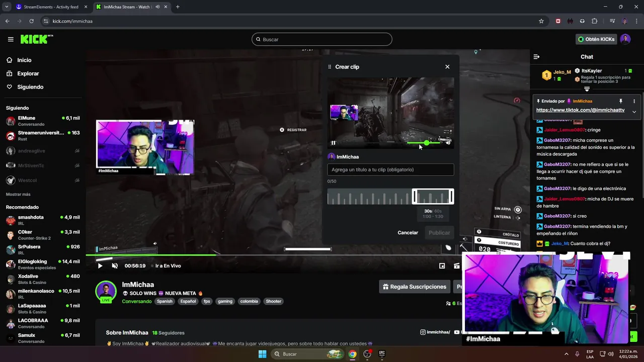
Task: Open the Kick user profile avatar
Action: [x=625, y=39]
